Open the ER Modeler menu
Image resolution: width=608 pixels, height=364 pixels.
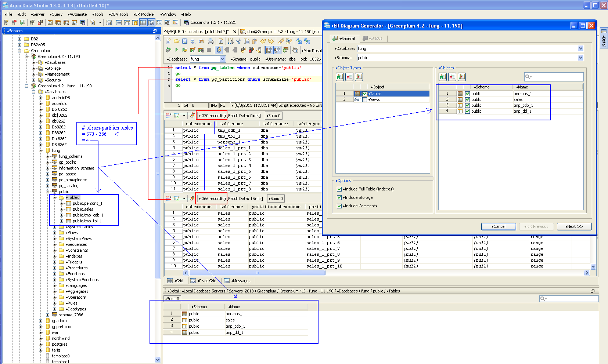(x=144, y=14)
